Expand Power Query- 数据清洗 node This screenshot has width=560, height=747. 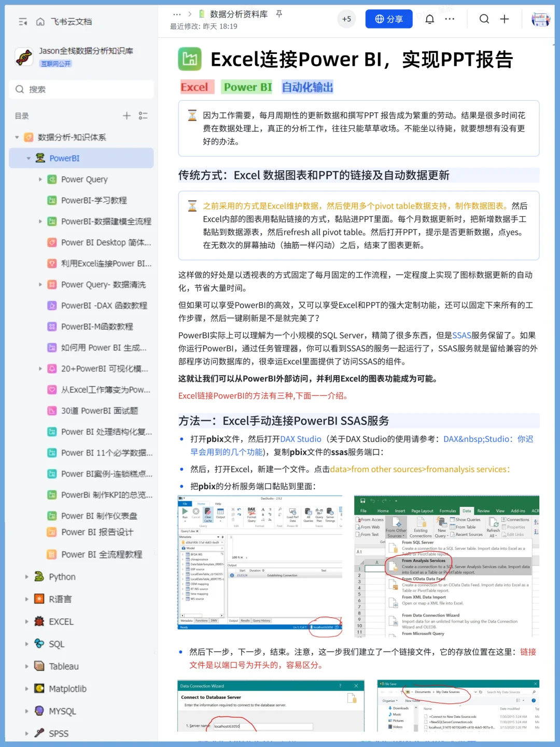[40, 284]
